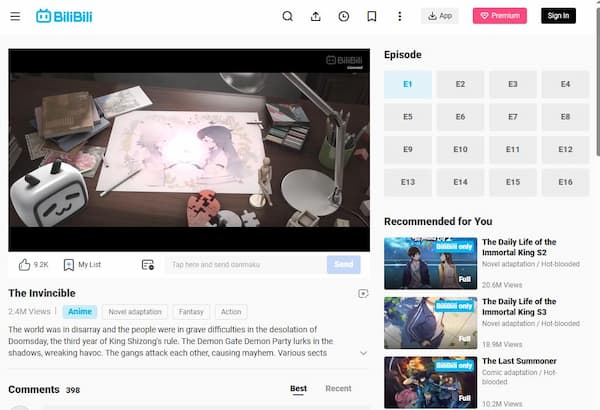The width and height of the screenshot is (600, 410).
Task: Select episode E13
Action: pos(408,182)
